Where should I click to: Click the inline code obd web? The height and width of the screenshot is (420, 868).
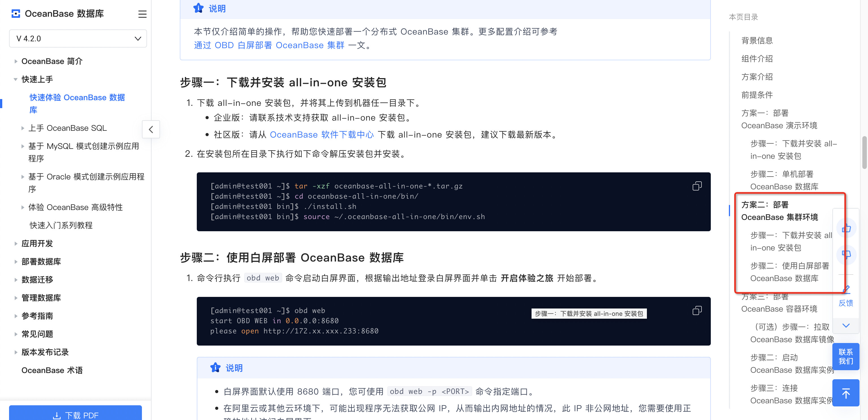tap(263, 278)
